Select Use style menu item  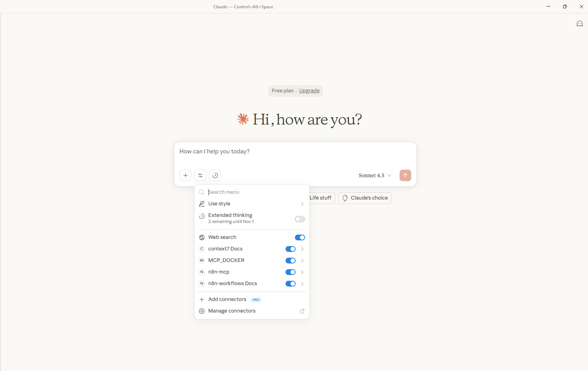252,204
